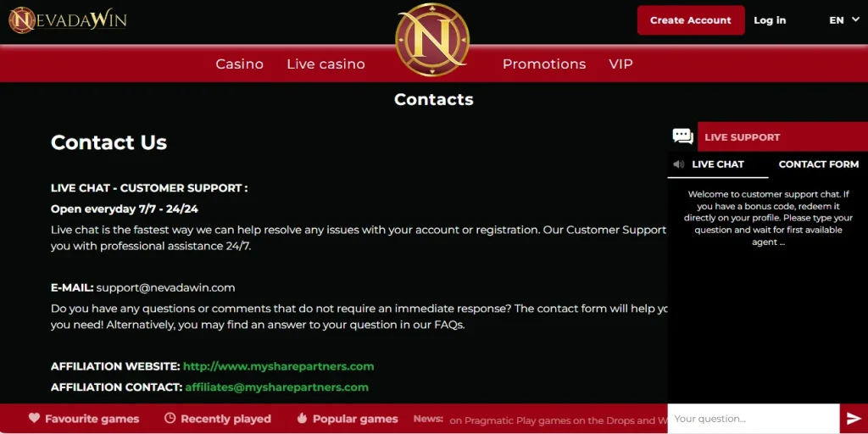The height and width of the screenshot is (434, 868).
Task: Toggle the live chat sound speaker icon
Action: 678,164
